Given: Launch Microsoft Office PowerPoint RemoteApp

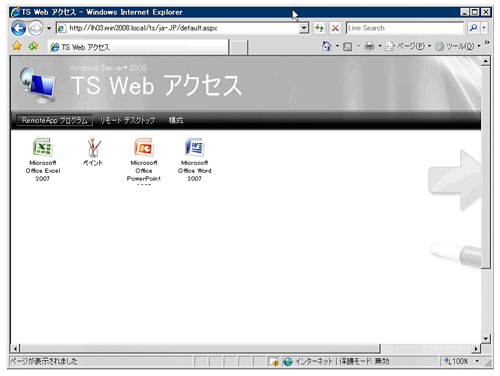Looking at the screenshot, I should 144,160.
